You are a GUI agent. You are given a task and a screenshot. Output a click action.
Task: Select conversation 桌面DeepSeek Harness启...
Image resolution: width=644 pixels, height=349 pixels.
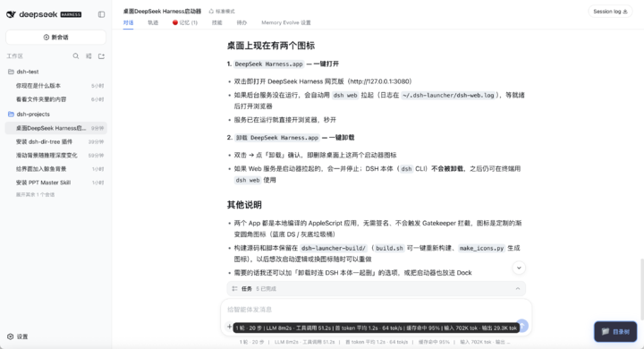(55, 128)
